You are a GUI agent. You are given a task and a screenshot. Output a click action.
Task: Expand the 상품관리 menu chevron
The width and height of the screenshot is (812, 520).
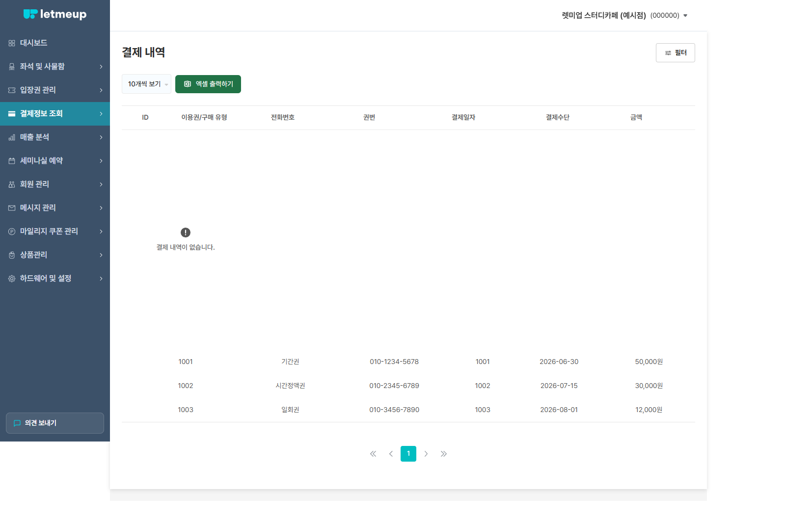pyautogui.click(x=101, y=255)
